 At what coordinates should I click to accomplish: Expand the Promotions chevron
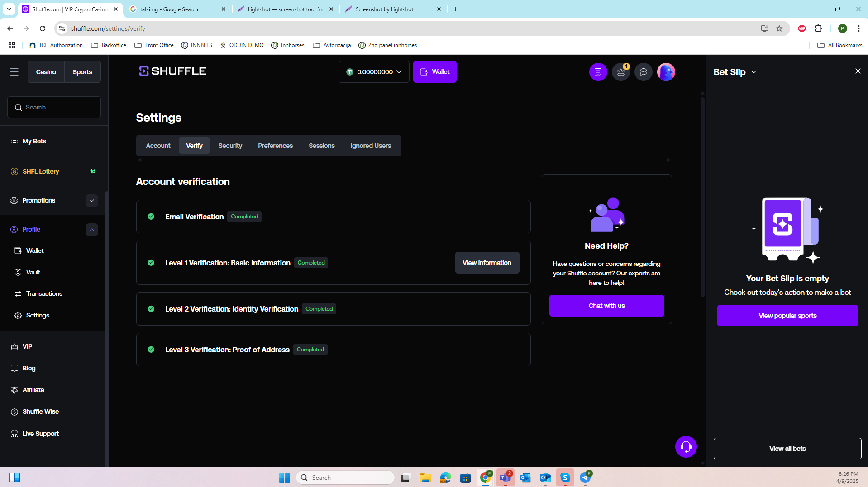click(x=91, y=201)
